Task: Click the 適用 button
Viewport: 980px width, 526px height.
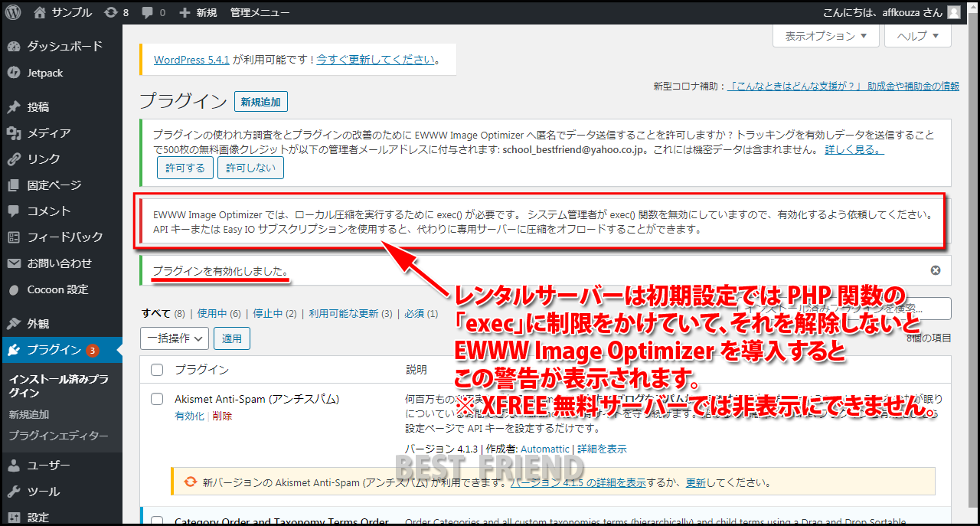Action: (x=232, y=338)
